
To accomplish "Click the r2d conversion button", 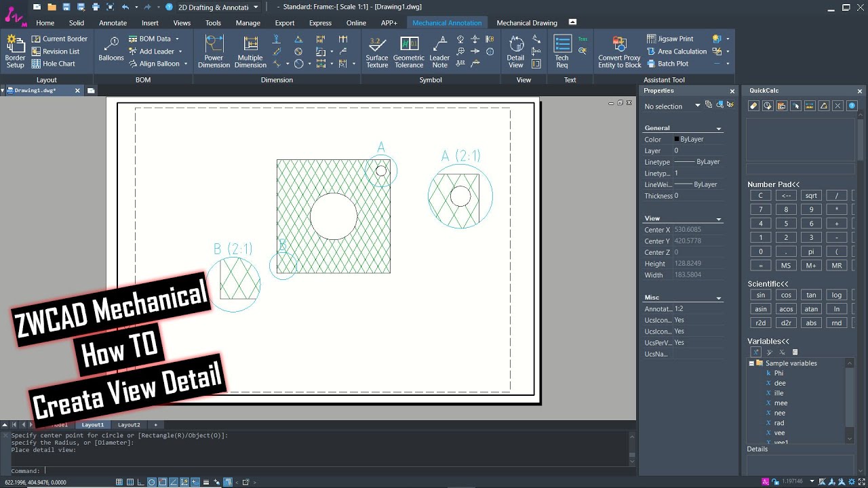I will pyautogui.click(x=761, y=323).
